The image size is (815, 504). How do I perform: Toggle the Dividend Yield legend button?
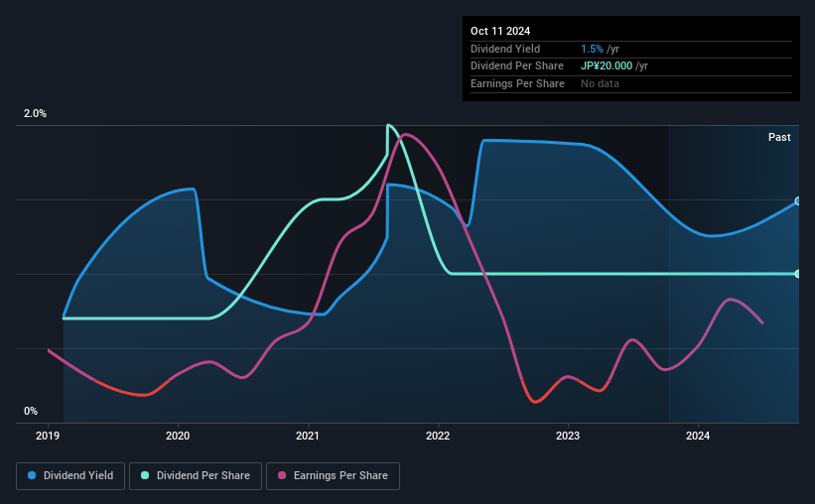[70, 475]
